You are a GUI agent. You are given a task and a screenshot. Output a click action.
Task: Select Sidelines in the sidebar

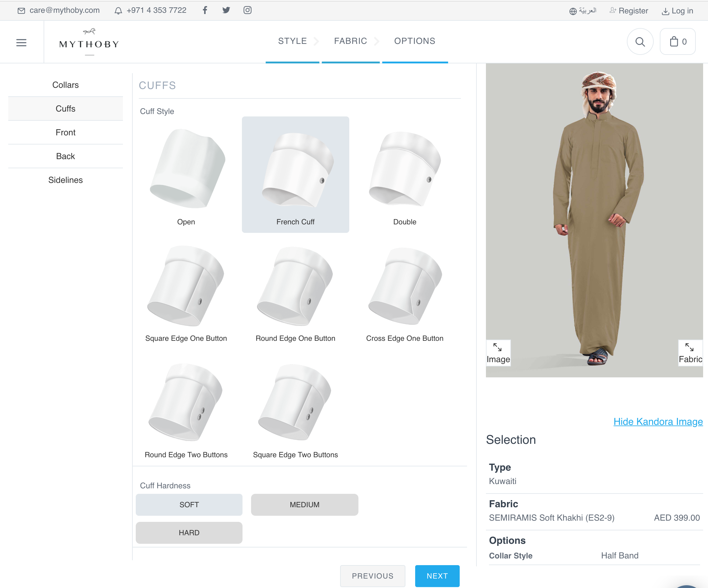coord(65,180)
